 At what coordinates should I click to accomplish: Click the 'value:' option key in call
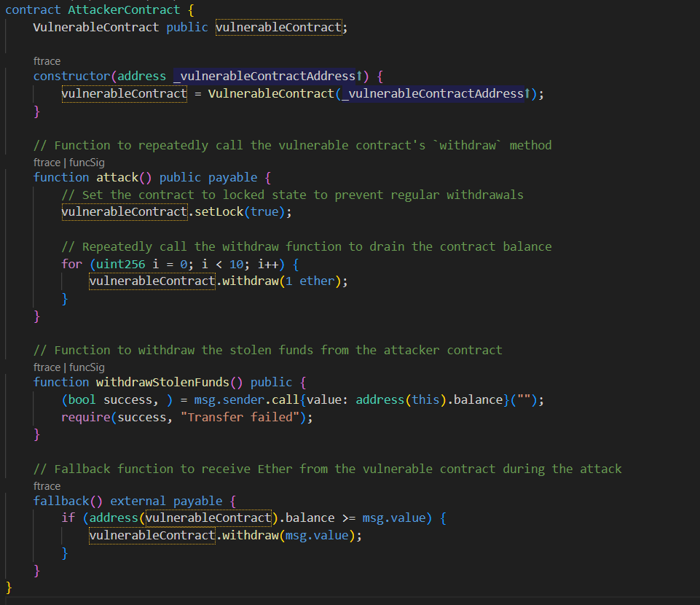point(327,400)
